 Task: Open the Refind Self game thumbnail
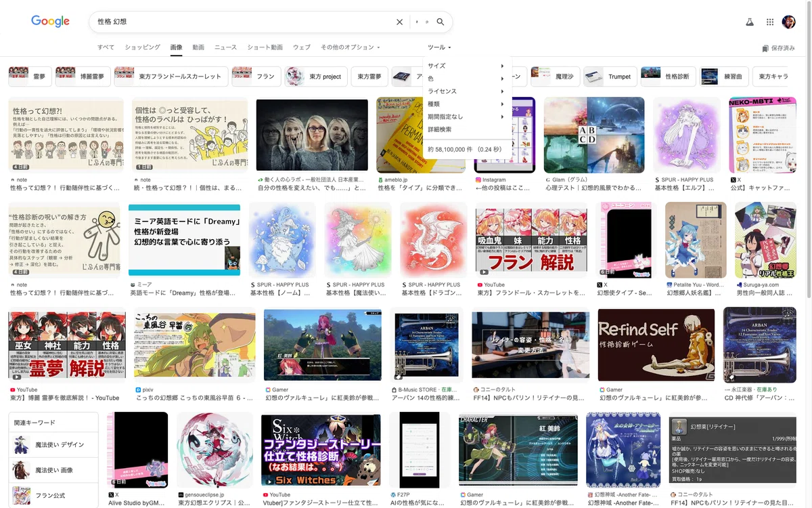[x=656, y=345]
